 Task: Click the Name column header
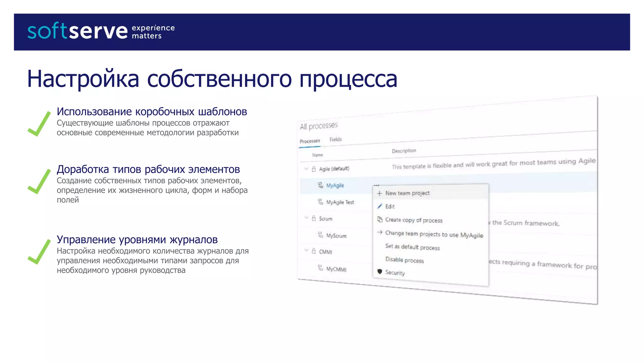317,155
